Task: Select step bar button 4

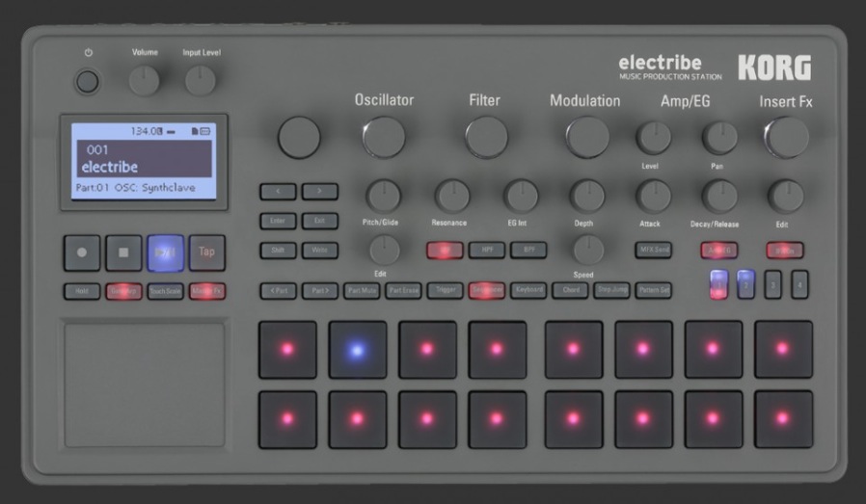Action: (x=799, y=285)
